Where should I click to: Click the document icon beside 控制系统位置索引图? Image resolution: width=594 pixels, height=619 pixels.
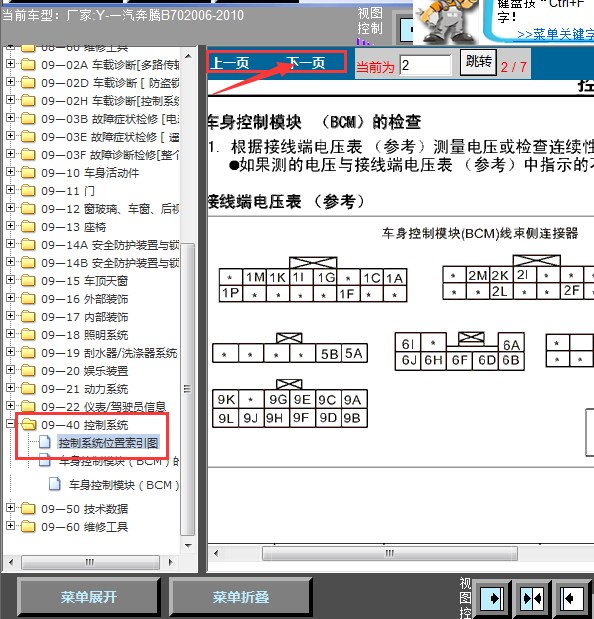45,442
